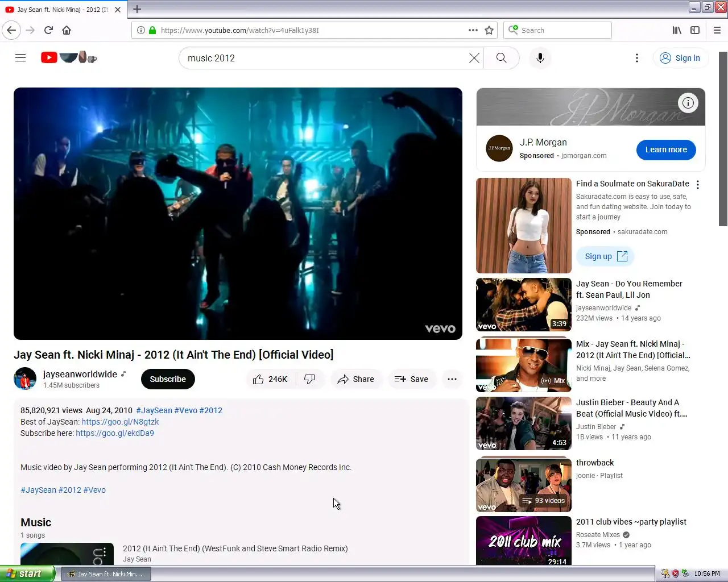Click the magnifier search button
The height and width of the screenshot is (582, 728).
coord(501,58)
